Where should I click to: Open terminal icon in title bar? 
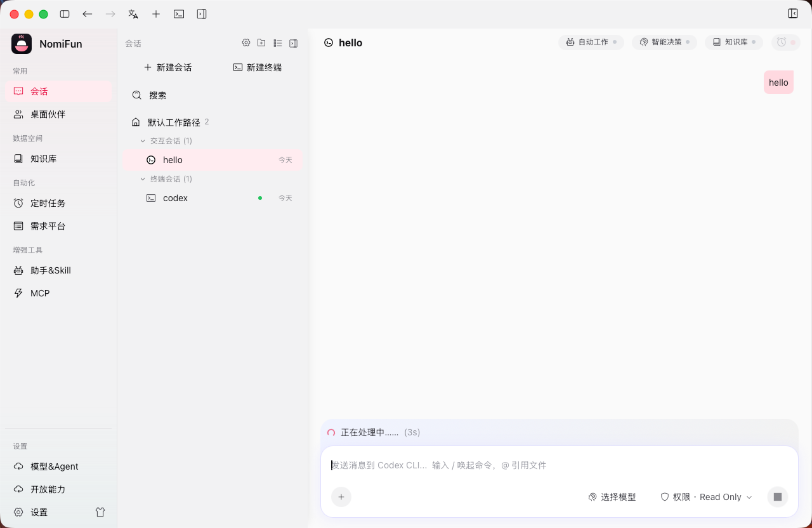tap(179, 14)
